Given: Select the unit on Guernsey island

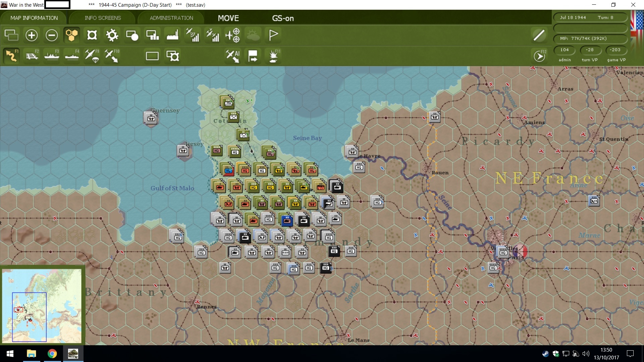Looking at the screenshot, I should coord(151,118).
